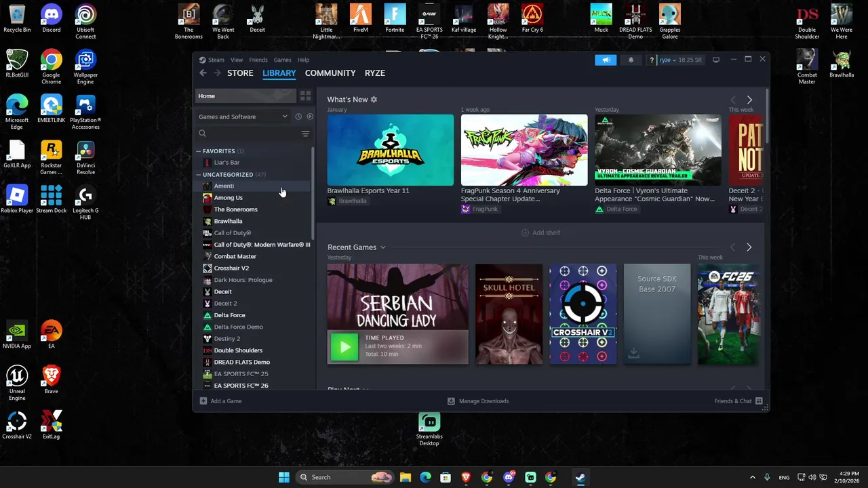Open the EA FC26 game cover

click(730, 314)
